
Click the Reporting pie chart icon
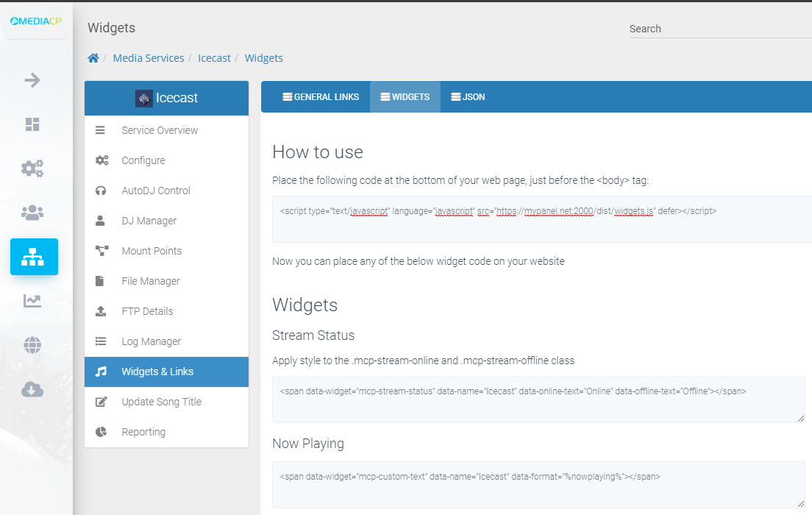pyautogui.click(x=101, y=432)
